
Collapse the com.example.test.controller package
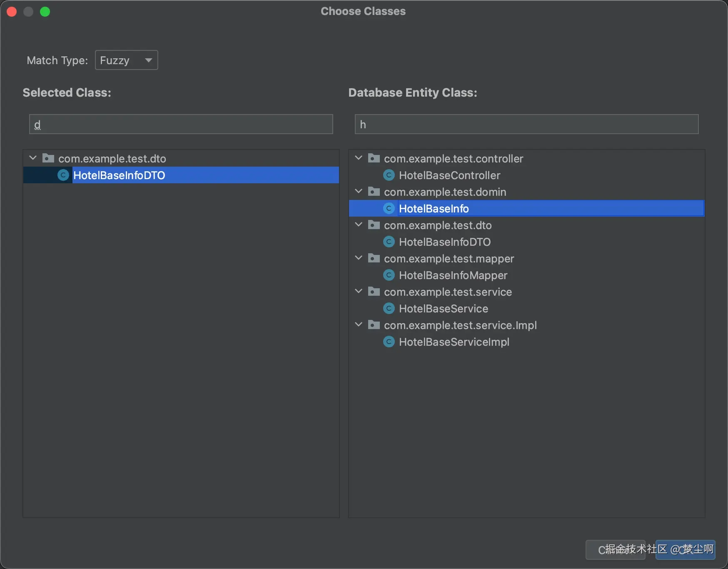[359, 158]
